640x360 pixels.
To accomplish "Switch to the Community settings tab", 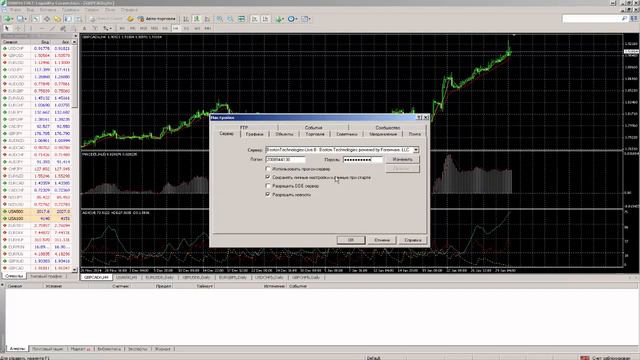I will pos(388,128).
